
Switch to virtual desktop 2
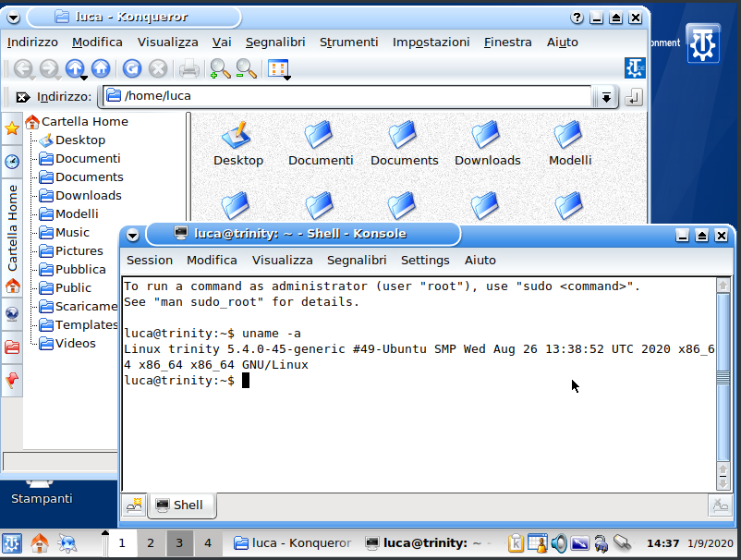pyautogui.click(x=151, y=543)
